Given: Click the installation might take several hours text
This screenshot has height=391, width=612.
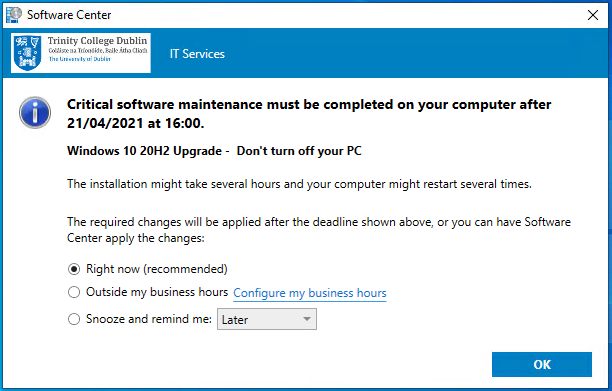Looking at the screenshot, I should [x=299, y=184].
